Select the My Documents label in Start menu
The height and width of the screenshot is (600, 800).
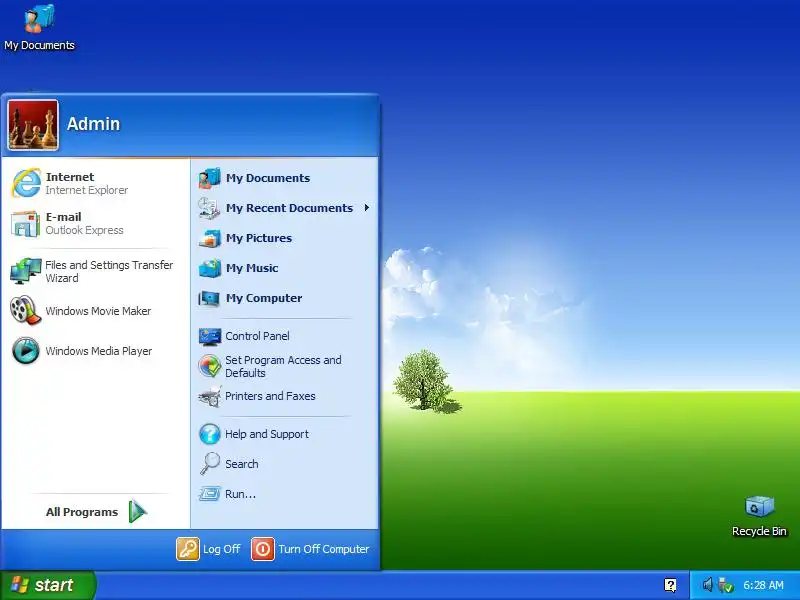tap(268, 178)
